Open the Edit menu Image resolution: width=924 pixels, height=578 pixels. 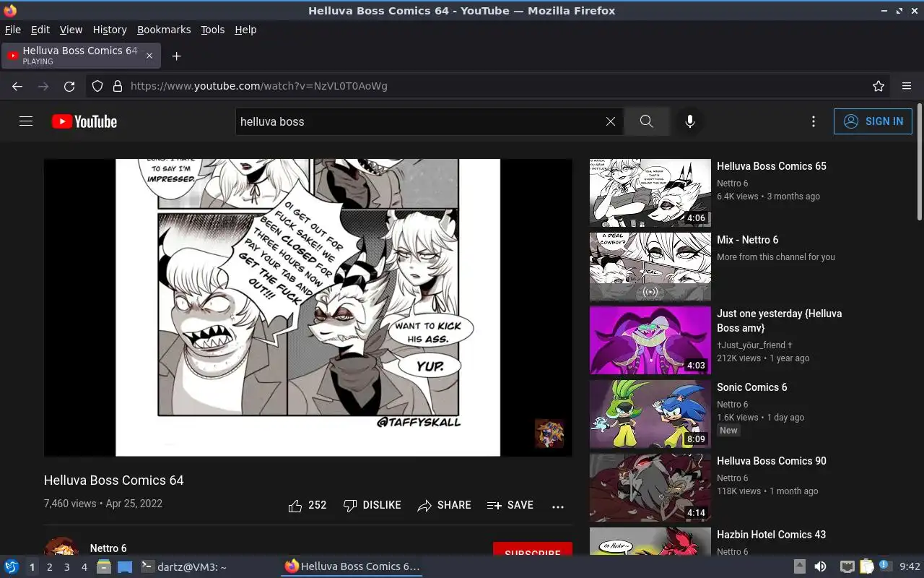[40, 30]
